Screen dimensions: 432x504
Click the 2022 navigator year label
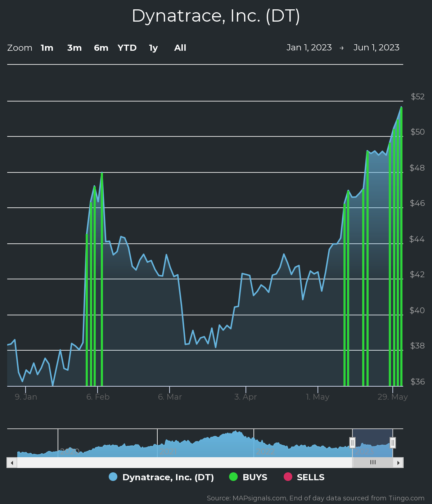265,451
